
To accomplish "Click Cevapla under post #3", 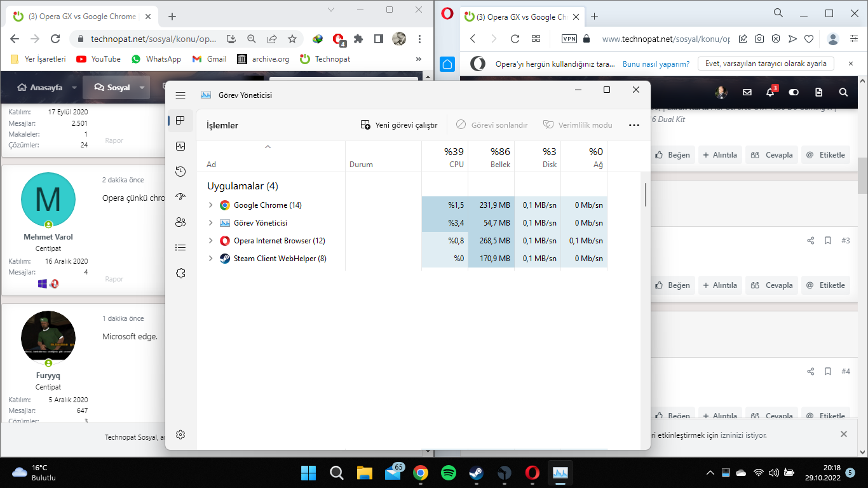I will [772, 285].
